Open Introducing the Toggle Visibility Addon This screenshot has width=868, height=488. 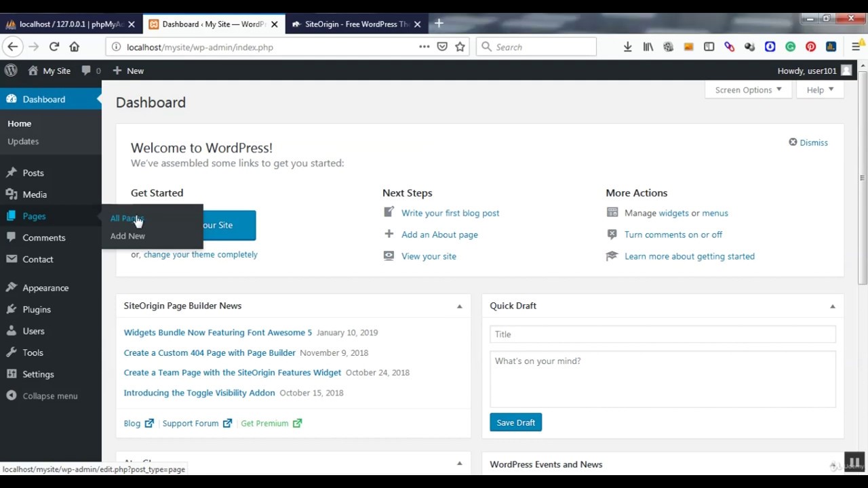click(x=199, y=392)
